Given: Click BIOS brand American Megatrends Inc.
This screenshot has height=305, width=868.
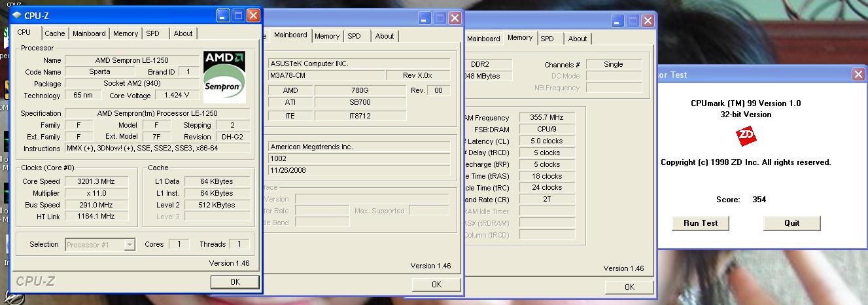Looking at the screenshot, I should tap(359, 147).
